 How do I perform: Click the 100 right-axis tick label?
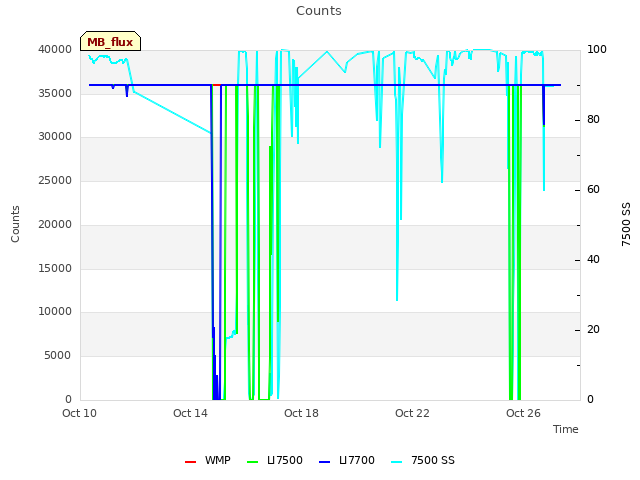(597, 49)
